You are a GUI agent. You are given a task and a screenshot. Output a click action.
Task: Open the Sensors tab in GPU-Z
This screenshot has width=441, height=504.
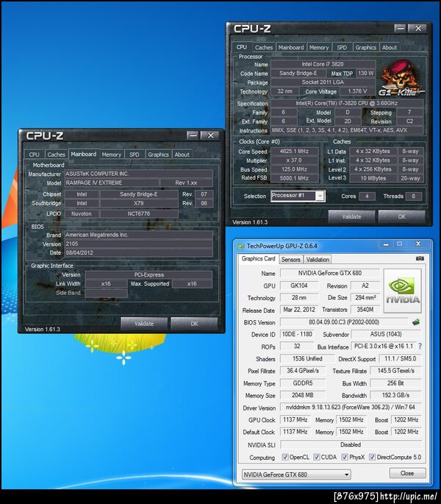(x=290, y=260)
